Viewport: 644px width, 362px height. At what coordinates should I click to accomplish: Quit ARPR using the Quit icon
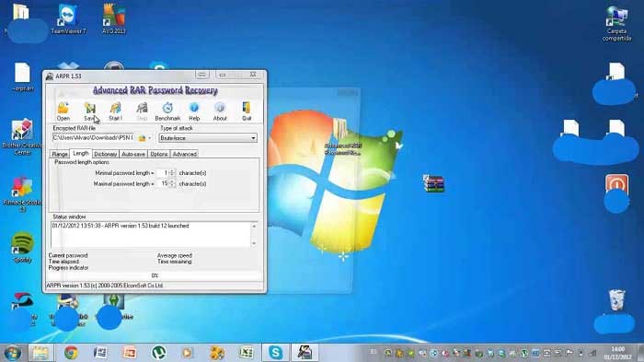(247, 111)
